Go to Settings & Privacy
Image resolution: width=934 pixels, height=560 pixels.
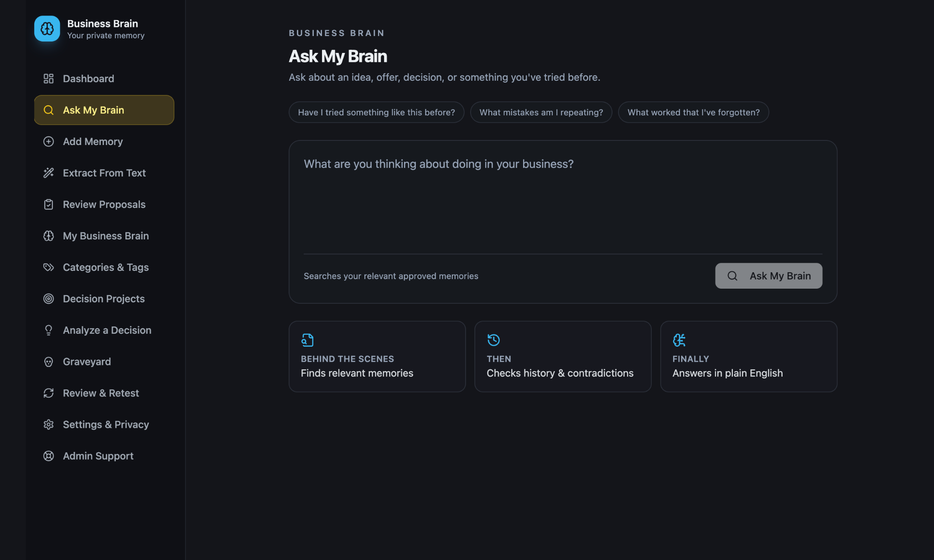coord(104,425)
